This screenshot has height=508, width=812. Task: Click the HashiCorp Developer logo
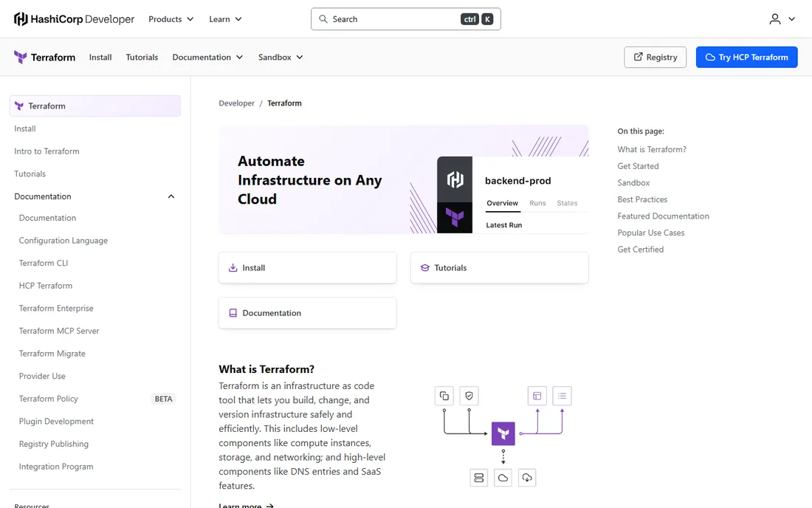pyautogui.click(x=74, y=19)
